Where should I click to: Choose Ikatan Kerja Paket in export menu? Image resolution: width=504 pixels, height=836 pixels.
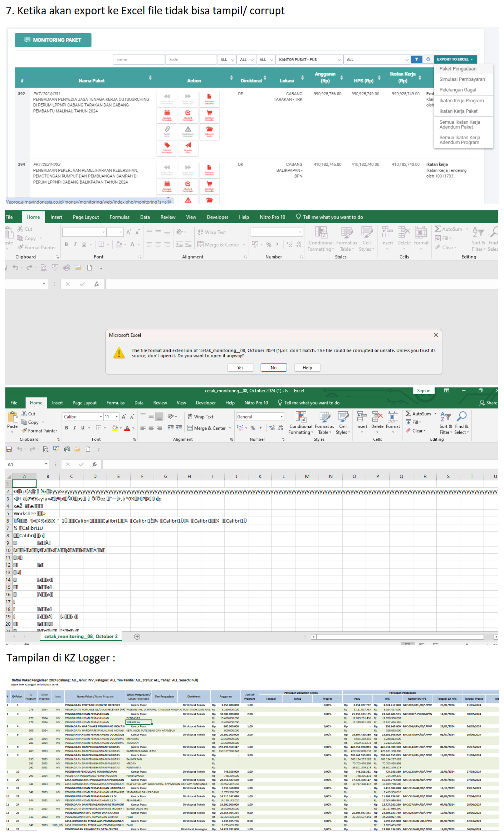458,111
